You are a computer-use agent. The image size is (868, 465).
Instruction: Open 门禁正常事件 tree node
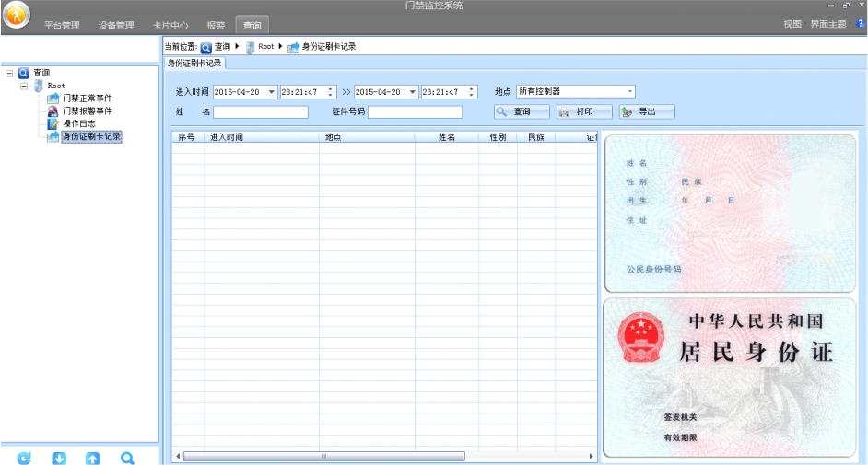[87, 99]
